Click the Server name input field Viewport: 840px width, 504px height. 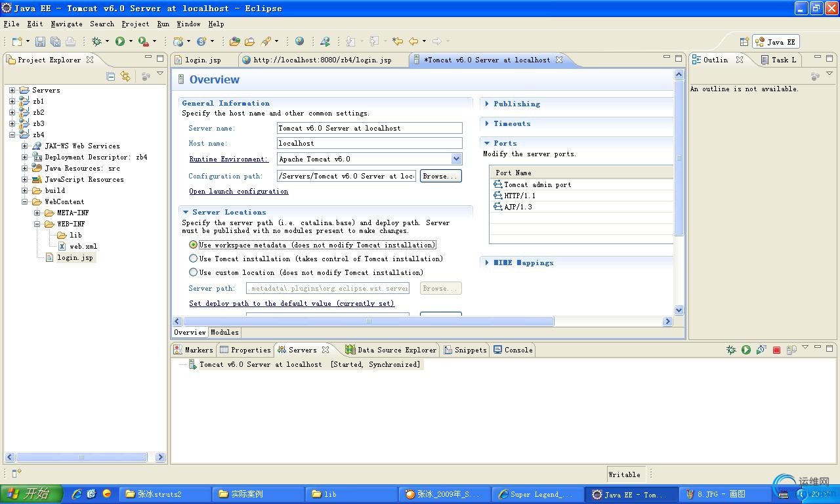369,128
